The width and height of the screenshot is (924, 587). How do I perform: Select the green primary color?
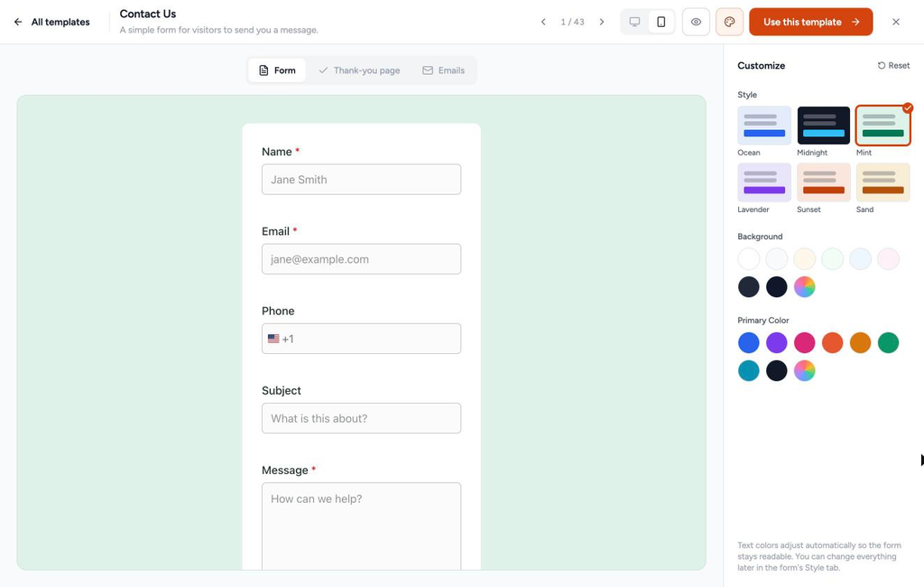(888, 343)
